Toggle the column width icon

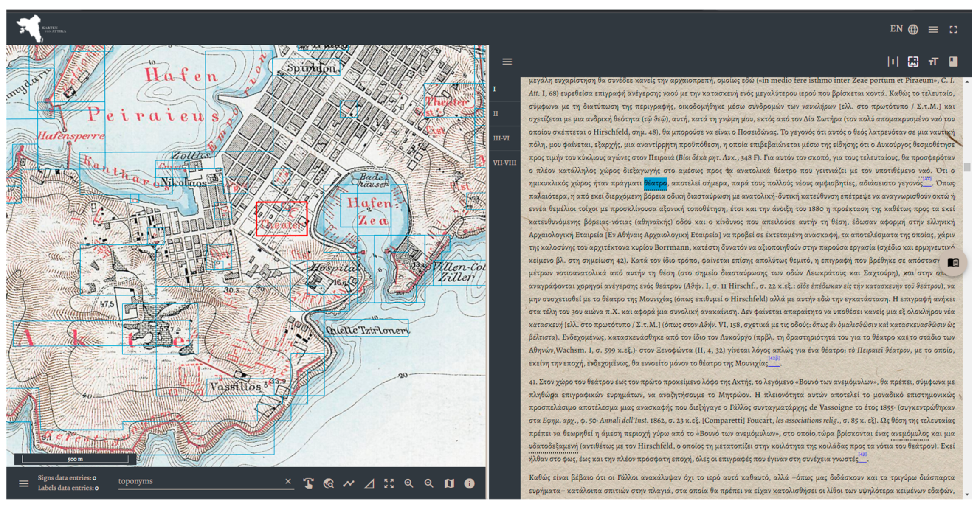pyautogui.click(x=893, y=62)
